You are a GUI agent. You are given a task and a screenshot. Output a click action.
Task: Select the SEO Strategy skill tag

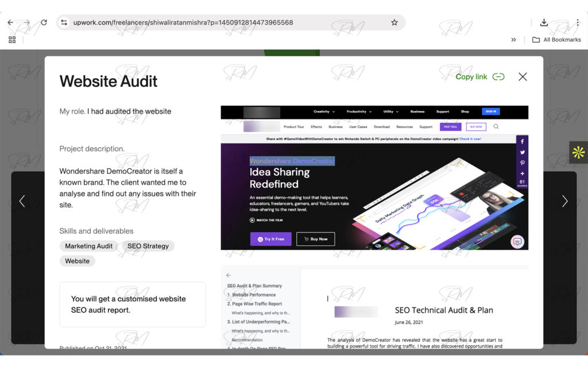tap(148, 246)
